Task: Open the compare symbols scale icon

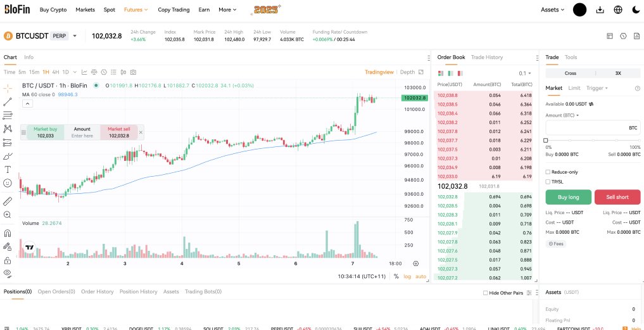Action: pyautogui.click(x=94, y=72)
